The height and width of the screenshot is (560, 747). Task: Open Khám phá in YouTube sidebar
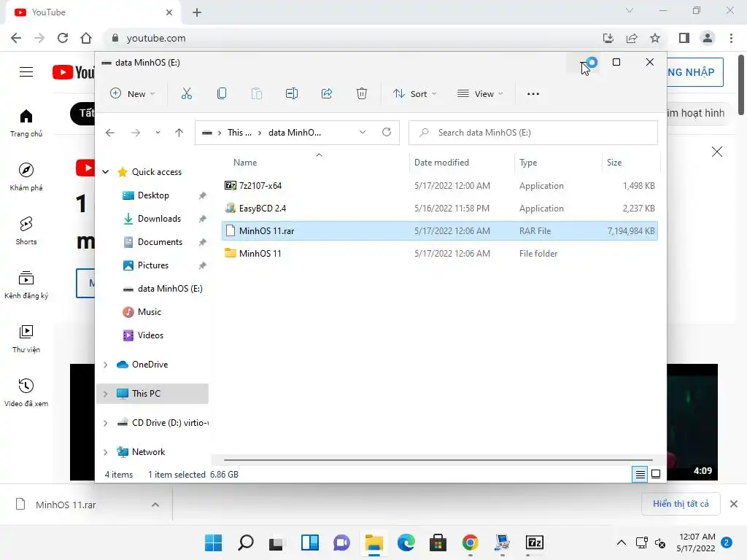coord(26,177)
